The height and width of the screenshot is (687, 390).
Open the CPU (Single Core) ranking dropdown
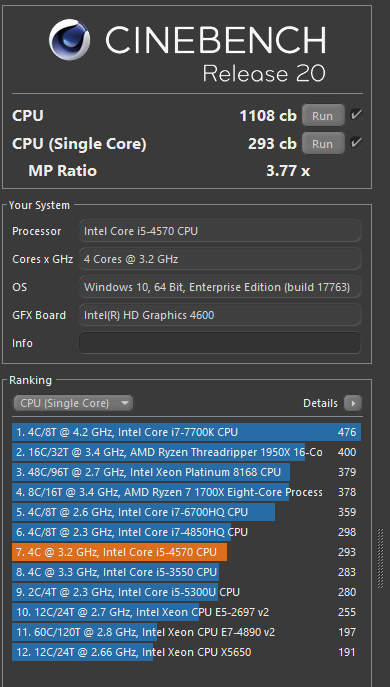point(73,403)
